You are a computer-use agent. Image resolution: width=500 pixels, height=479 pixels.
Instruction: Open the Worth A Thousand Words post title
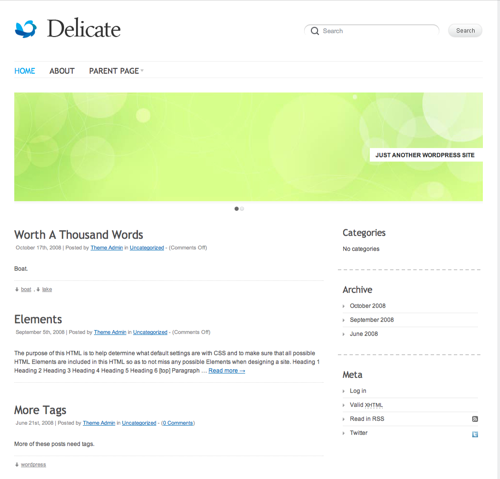click(79, 235)
